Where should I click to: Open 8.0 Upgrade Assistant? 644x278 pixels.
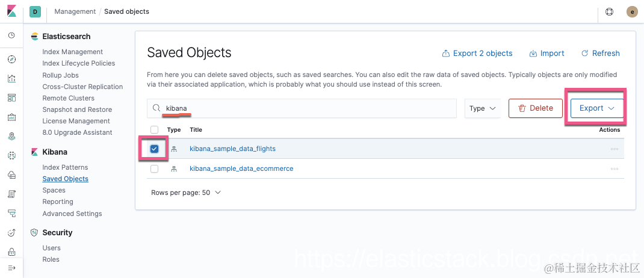tap(77, 132)
